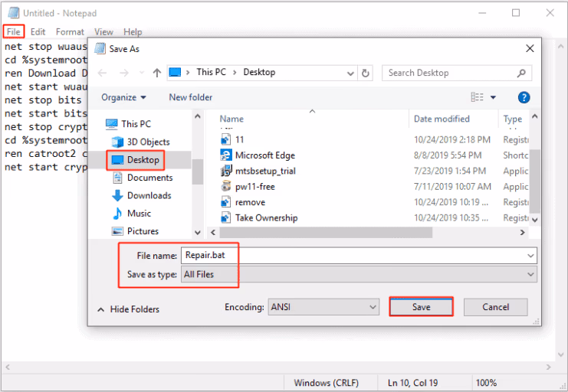
Task: Click the Pictures folder icon
Action: pyautogui.click(x=117, y=231)
